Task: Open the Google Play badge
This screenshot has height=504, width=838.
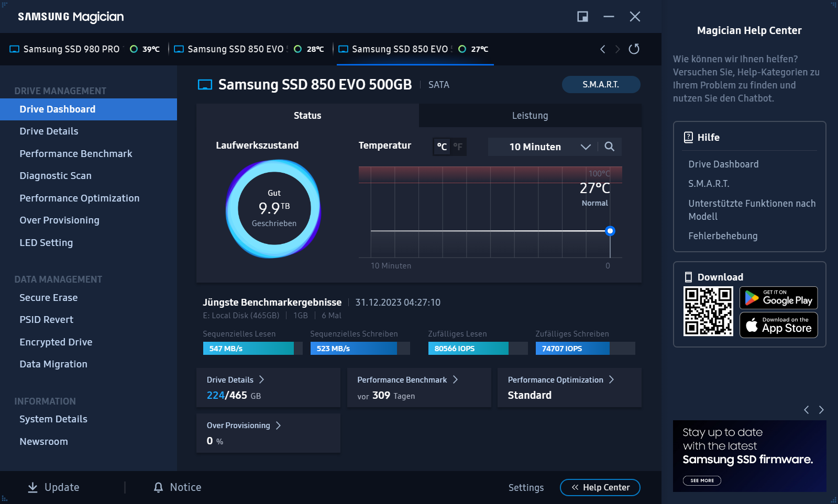Action: pos(778,298)
